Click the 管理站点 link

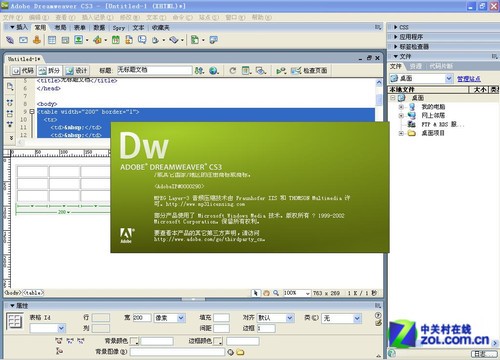point(468,79)
